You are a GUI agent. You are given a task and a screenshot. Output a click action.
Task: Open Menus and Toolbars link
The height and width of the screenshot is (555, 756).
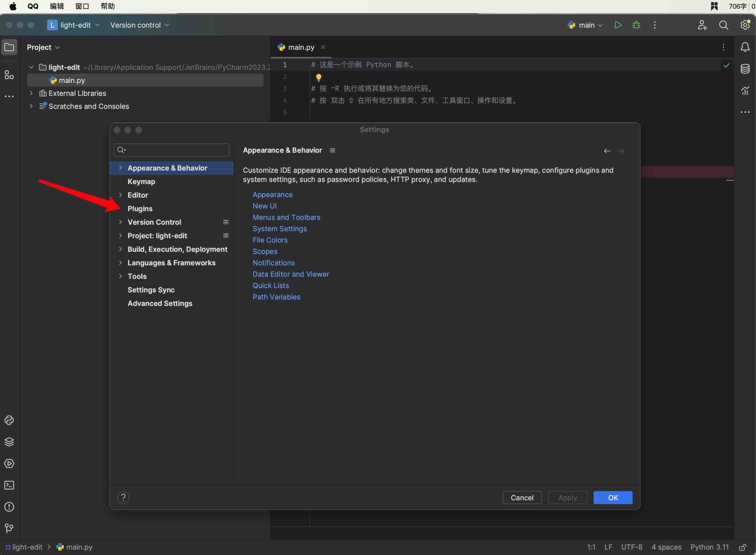coord(286,217)
